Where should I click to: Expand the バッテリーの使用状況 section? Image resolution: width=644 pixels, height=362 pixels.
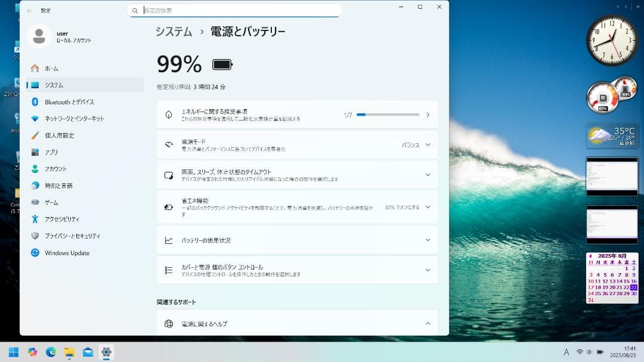click(428, 240)
